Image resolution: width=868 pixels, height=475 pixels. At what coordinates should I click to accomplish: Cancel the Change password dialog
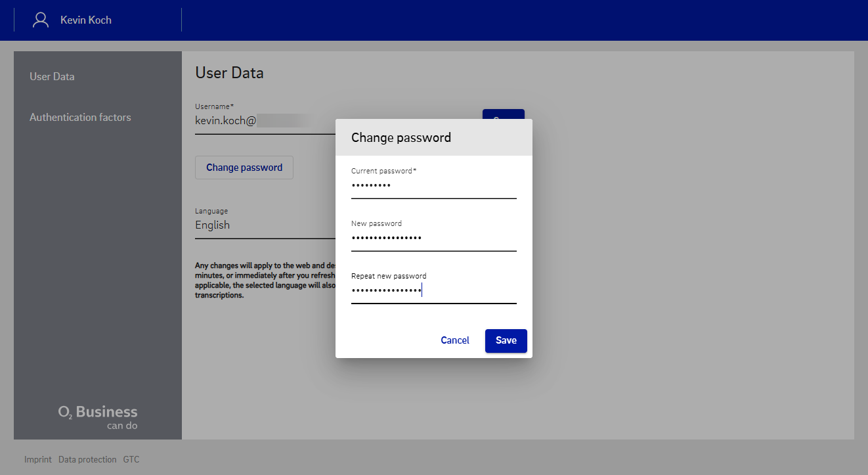tap(455, 340)
